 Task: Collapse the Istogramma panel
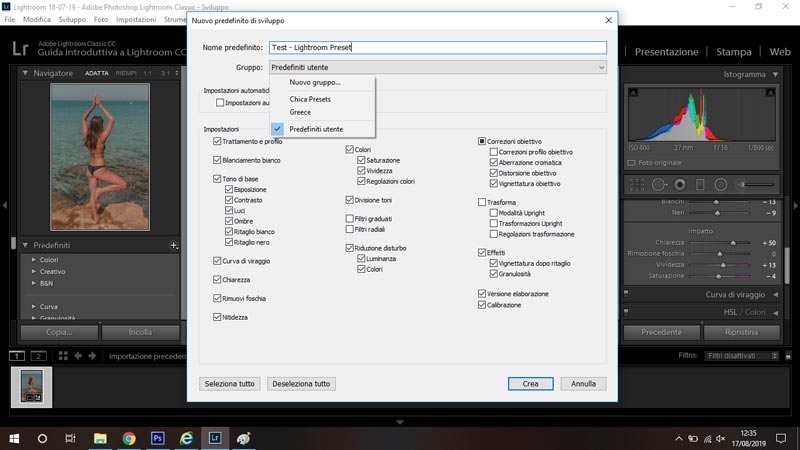point(776,74)
